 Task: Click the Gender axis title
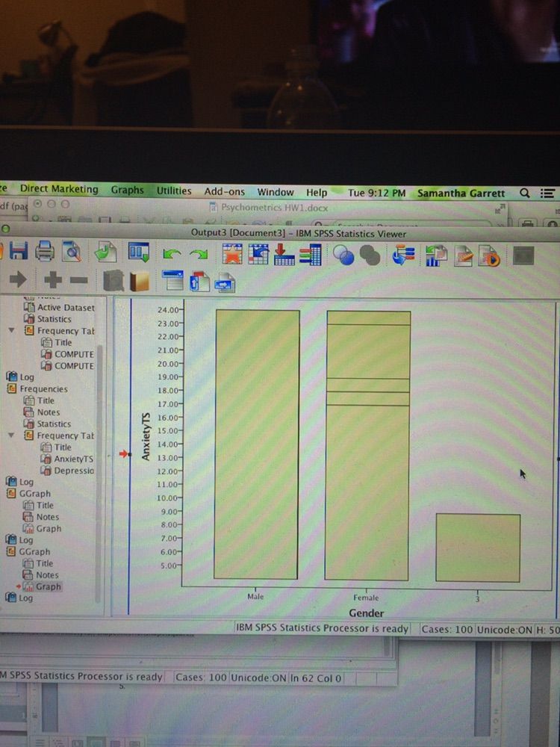pyautogui.click(x=366, y=613)
